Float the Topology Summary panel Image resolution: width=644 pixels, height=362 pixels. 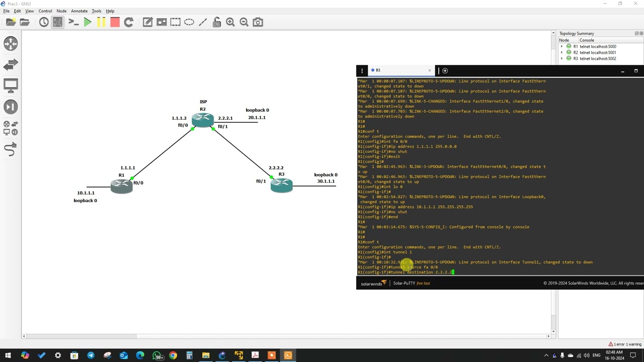tap(636, 34)
